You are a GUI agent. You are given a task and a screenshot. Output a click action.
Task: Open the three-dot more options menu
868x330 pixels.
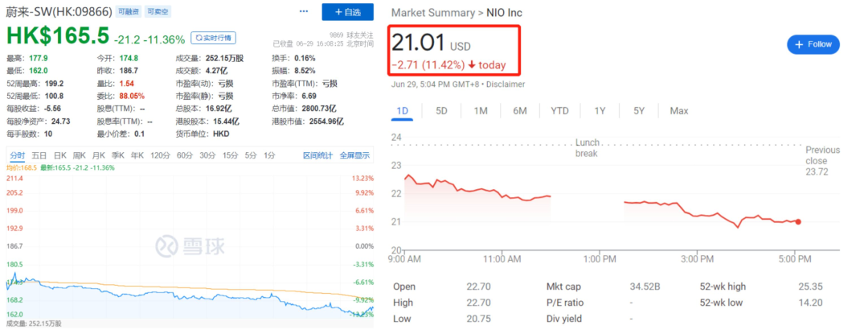tap(303, 11)
